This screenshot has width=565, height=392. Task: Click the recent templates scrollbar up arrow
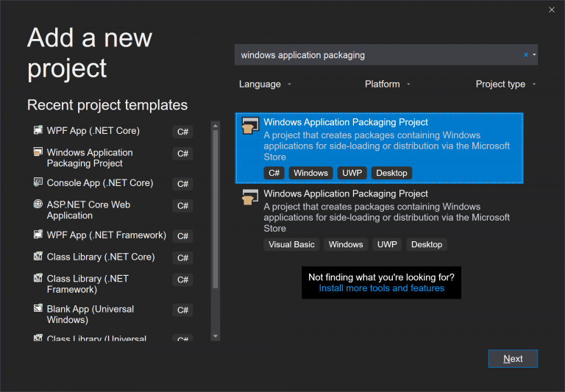[x=216, y=125]
